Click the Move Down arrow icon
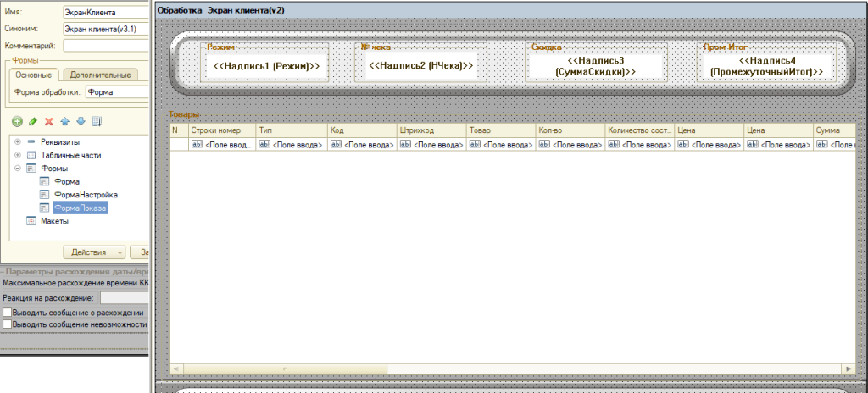The height and width of the screenshot is (393, 868). (x=81, y=122)
